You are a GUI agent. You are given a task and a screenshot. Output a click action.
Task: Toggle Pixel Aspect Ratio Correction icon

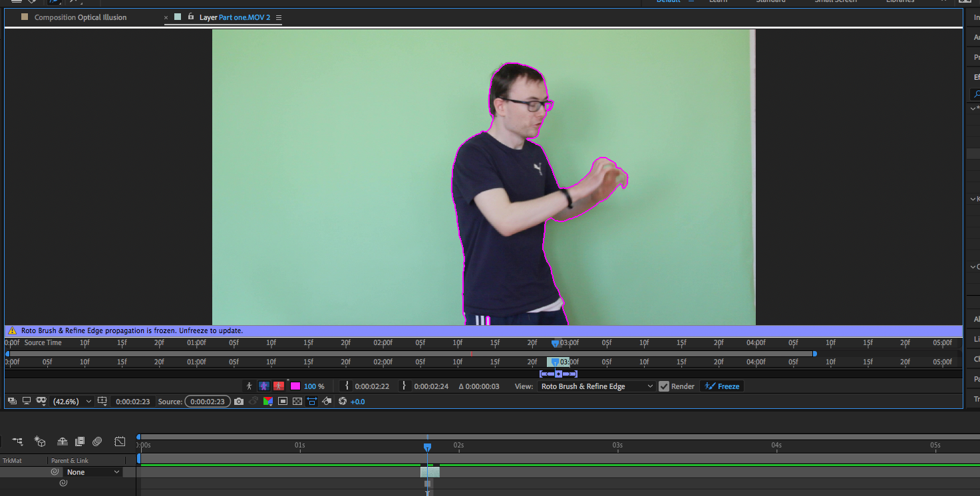[312, 402]
